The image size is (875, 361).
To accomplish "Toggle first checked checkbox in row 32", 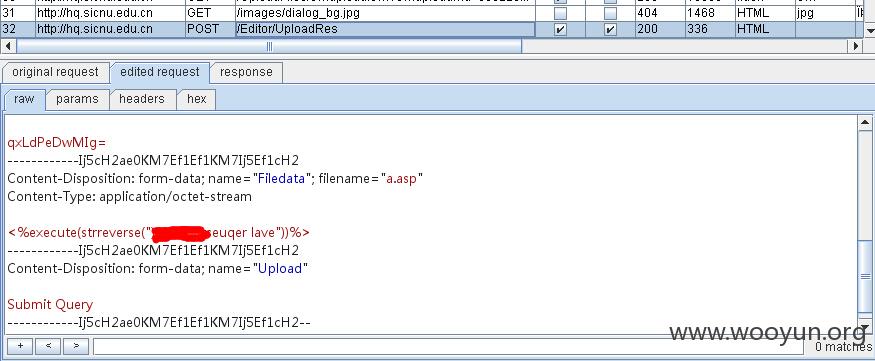I will [x=560, y=30].
